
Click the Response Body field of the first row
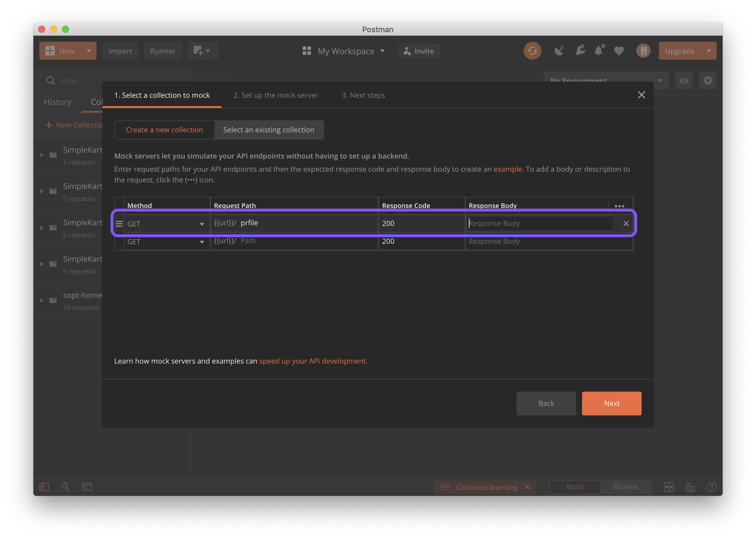[x=540, y=224]
